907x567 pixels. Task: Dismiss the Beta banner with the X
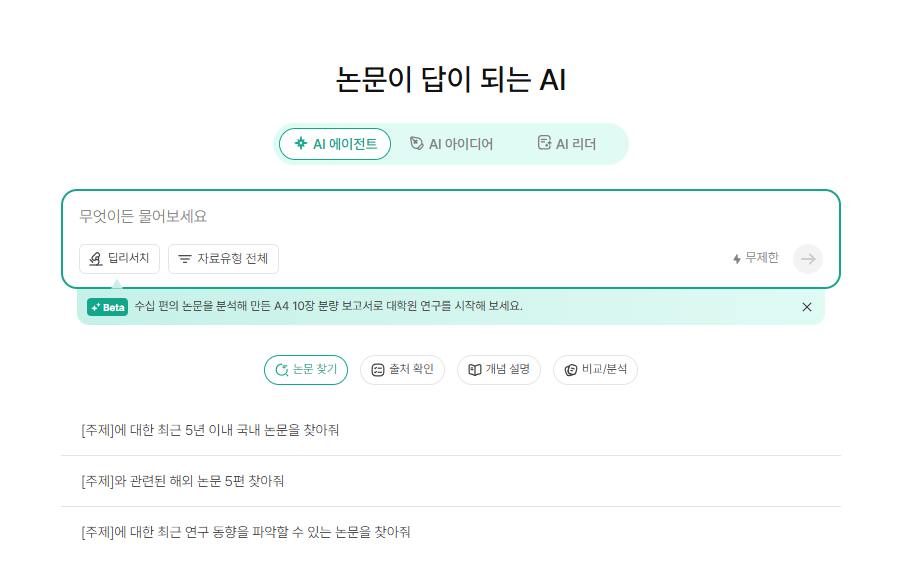(807, 307)
